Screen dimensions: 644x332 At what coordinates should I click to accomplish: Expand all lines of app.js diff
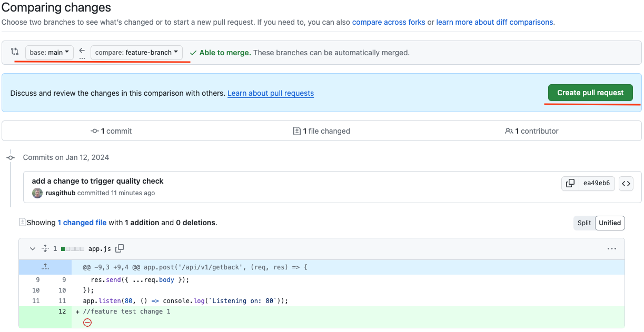pyautogui.click(x=45, y=248)
